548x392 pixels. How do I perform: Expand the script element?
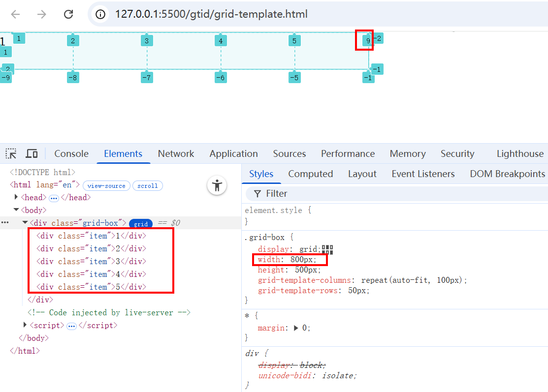25,325
